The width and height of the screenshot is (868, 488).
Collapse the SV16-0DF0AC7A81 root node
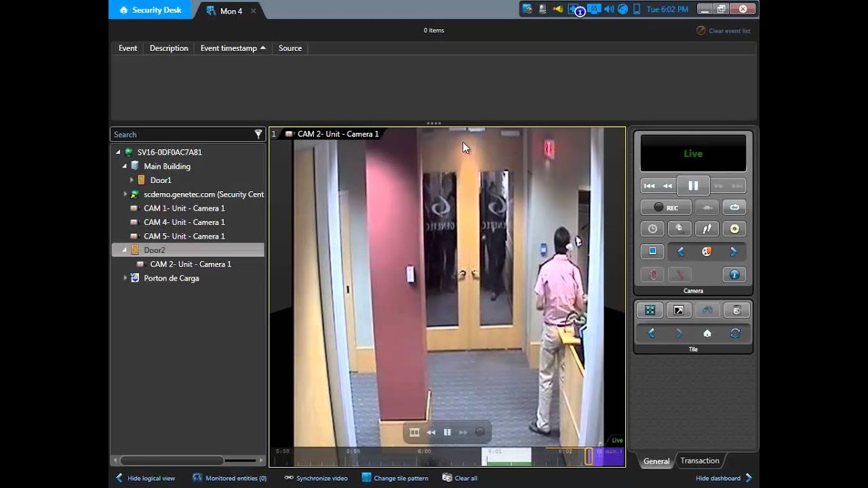[117, 152]
